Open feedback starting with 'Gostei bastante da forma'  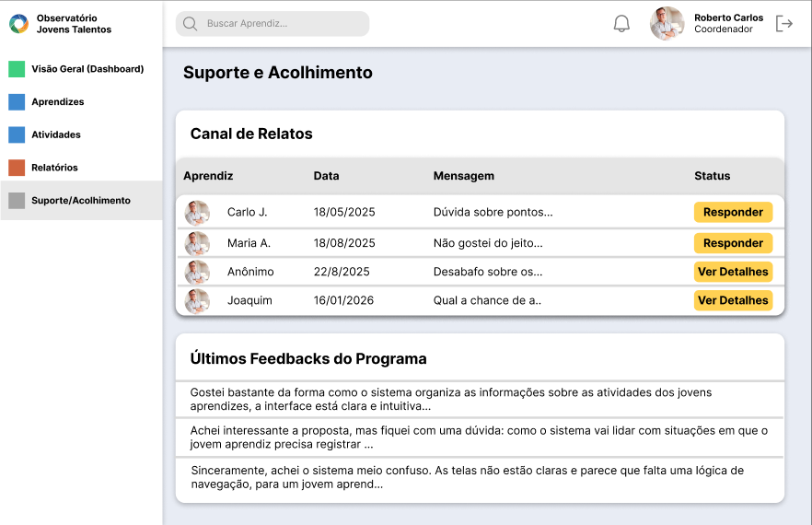480,399
